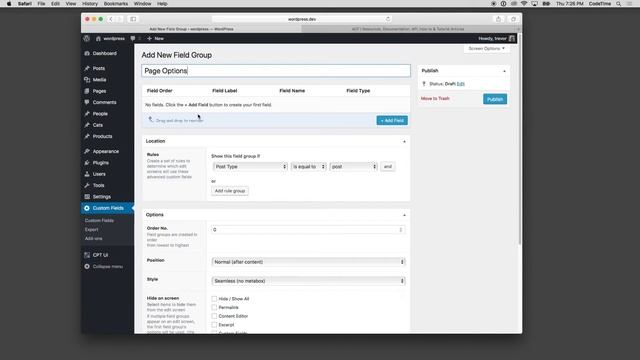This screenshot has height=360, width=640.
Task: Click the user avatar in admin bar
Action: coord(512,38)
